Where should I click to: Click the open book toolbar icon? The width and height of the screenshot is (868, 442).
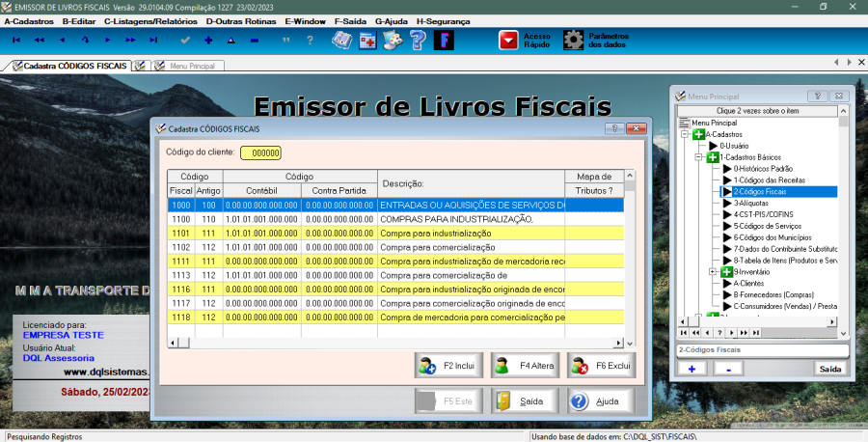coord(341,40)
